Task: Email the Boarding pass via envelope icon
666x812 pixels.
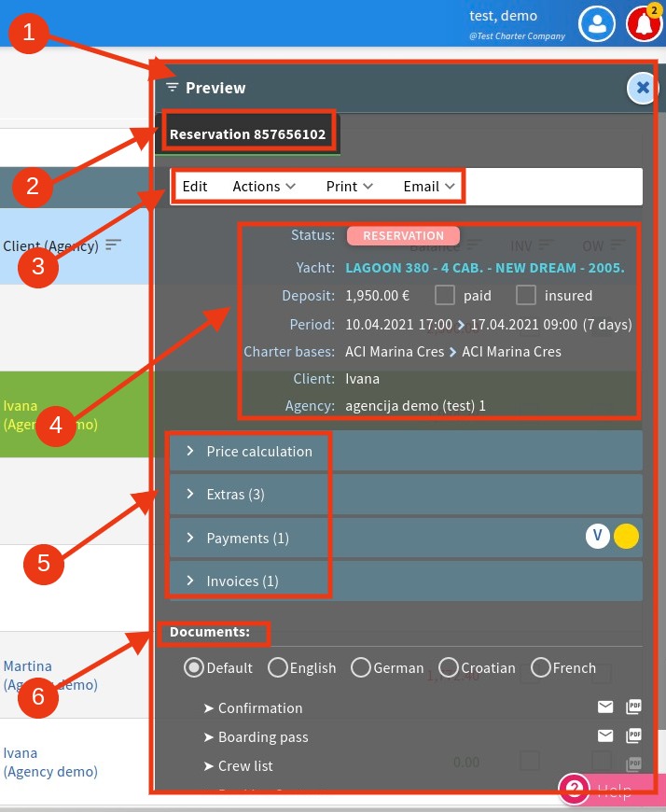Action: (605, 736)
